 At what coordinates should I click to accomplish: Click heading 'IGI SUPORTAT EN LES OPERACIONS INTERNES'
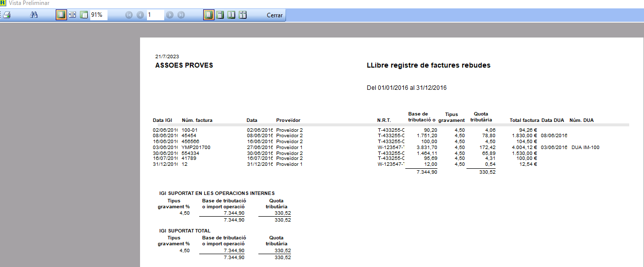pyautogui.click(x=217, y=193)
